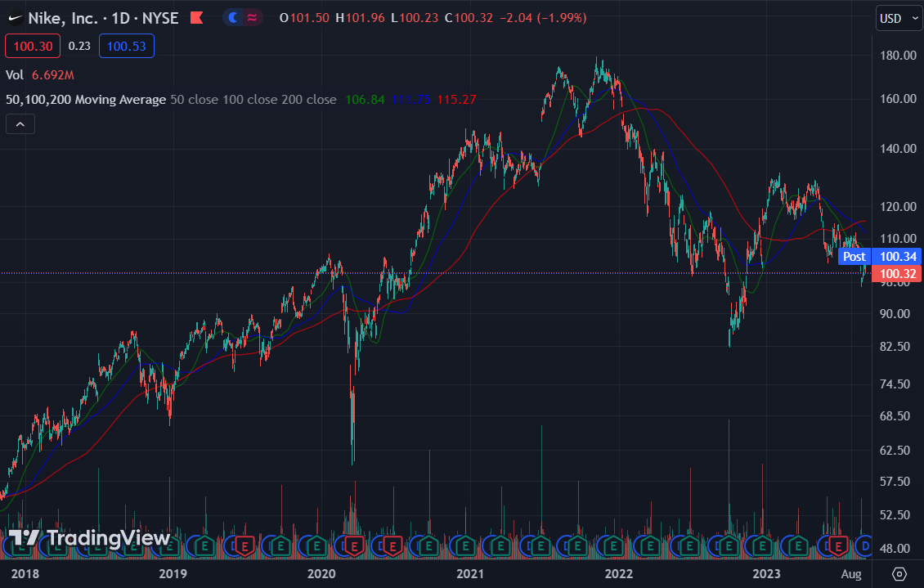
Task: Click the '50 close 100 close 200 close' inputs text
Action: [253, 100]
